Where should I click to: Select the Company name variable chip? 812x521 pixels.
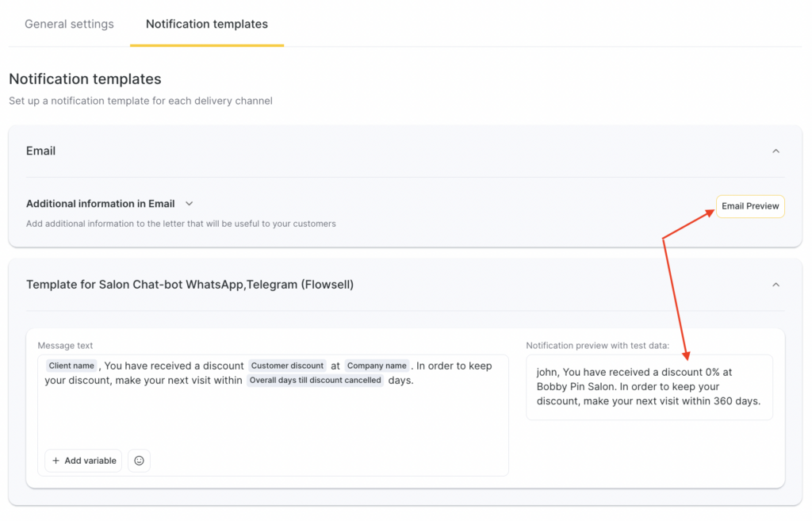click(x=377, y=366)
